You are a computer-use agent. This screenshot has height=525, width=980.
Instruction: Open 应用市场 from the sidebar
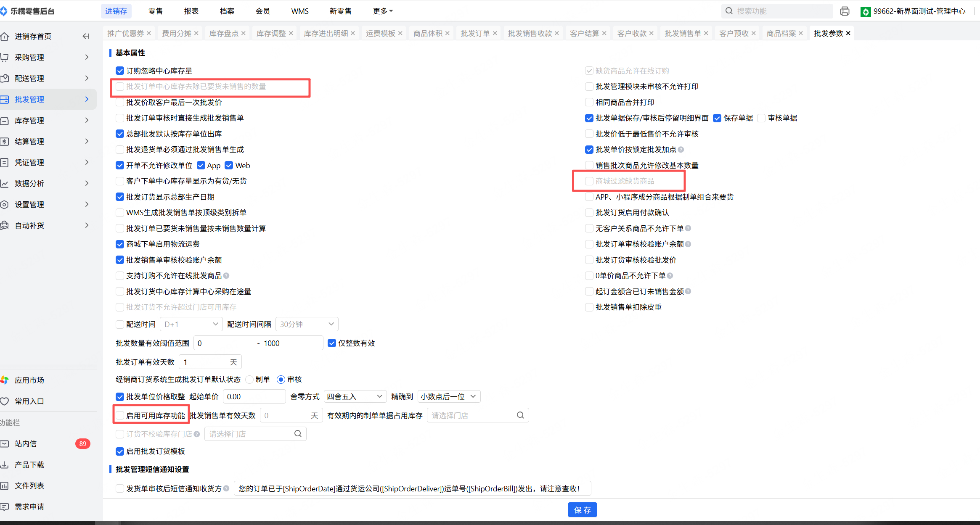[x=29, y=380]
